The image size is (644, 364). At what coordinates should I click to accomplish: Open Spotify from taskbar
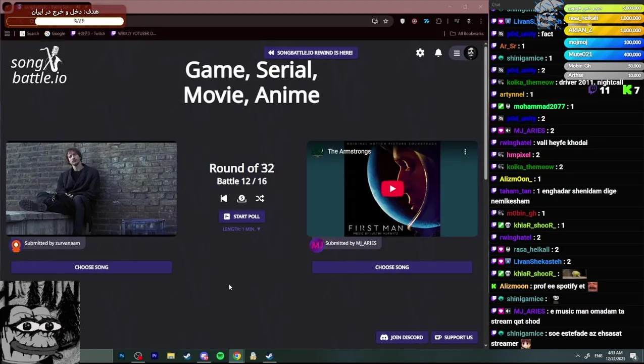(x=220, y=356)
